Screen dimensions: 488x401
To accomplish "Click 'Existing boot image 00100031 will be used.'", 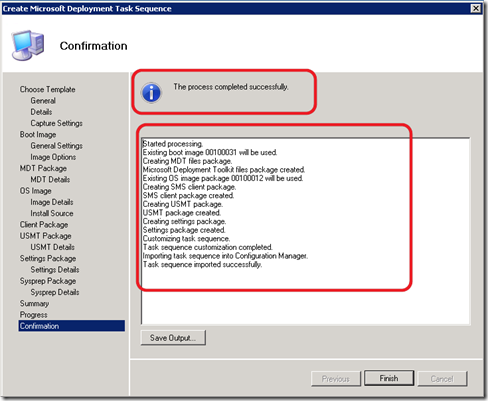I will click(210, 152).
